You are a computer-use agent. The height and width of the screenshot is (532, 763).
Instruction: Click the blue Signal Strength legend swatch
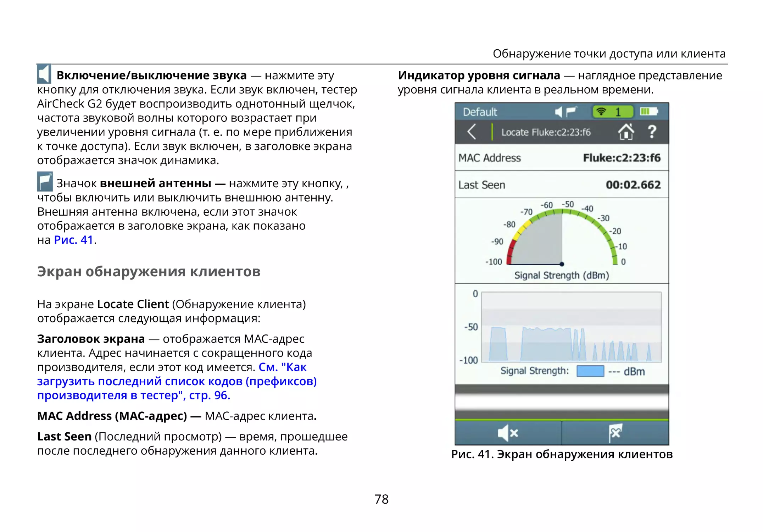tap(590, 371)
